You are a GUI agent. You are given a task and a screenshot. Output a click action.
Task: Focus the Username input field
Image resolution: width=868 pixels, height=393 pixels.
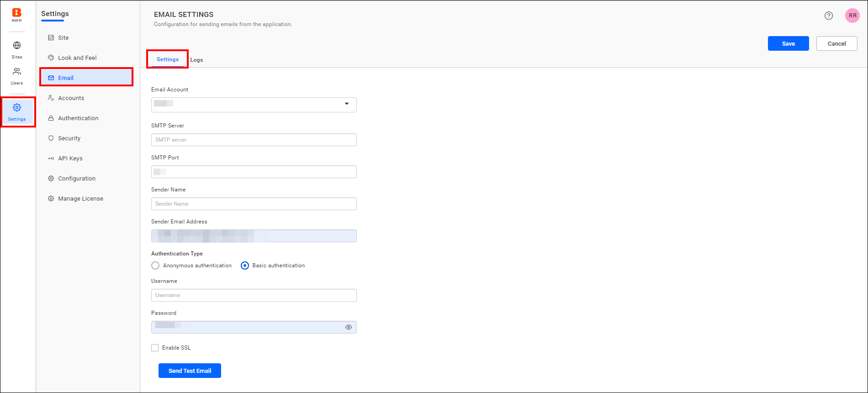(x=254, y=295)
